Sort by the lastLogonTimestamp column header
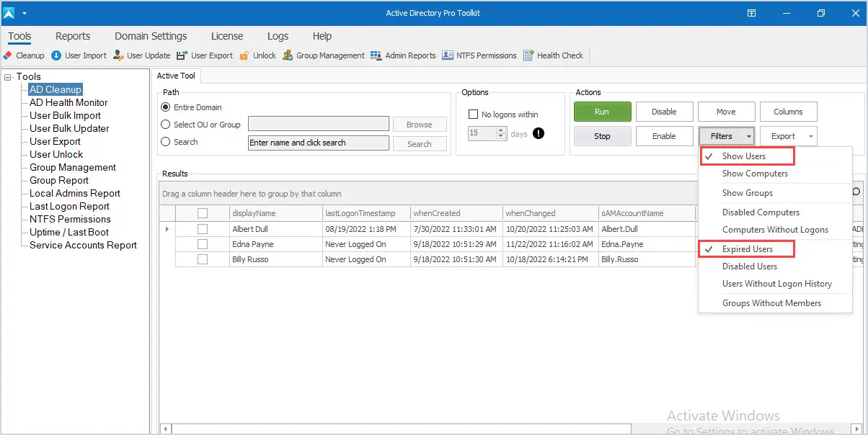This screenshot has width=868, height=435. tap(366, 213)
